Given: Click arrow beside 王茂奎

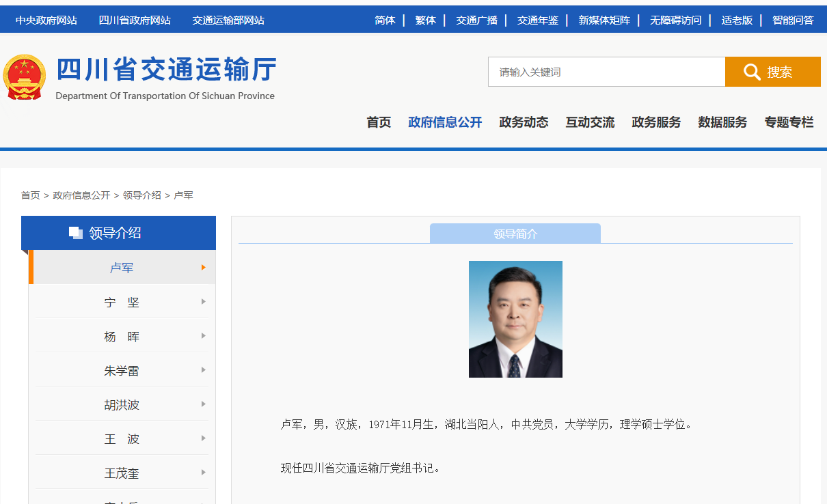Looking at the screenshot, I should tap(204, 473).
